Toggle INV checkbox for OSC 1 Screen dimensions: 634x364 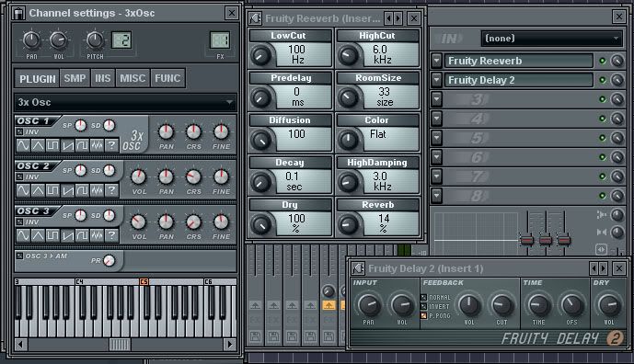tap(20, 131)
